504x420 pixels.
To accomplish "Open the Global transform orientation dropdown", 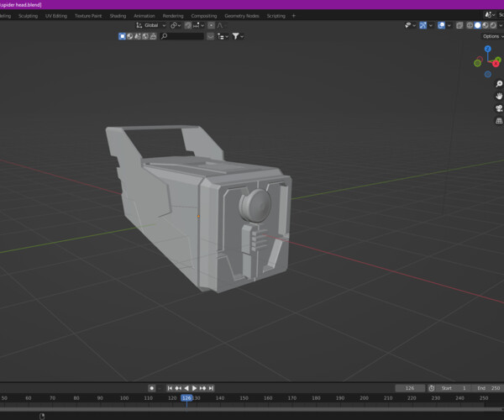I will 150,26.
